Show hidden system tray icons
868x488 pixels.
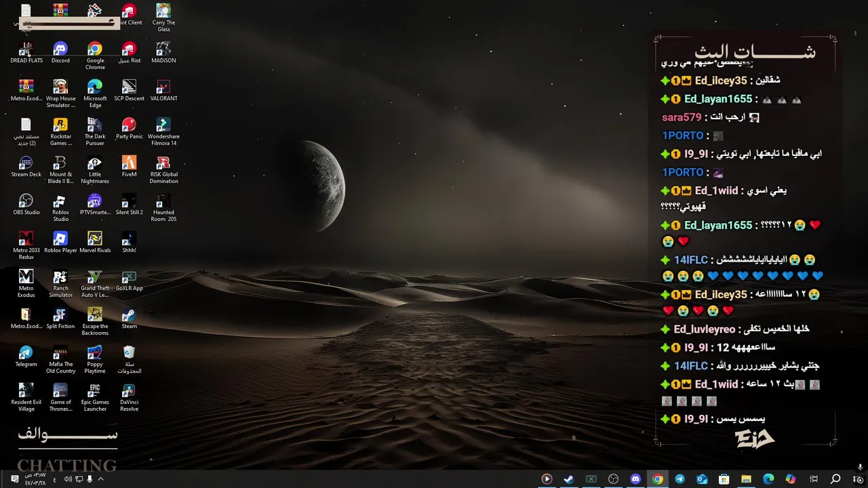(x=100, y=479)
